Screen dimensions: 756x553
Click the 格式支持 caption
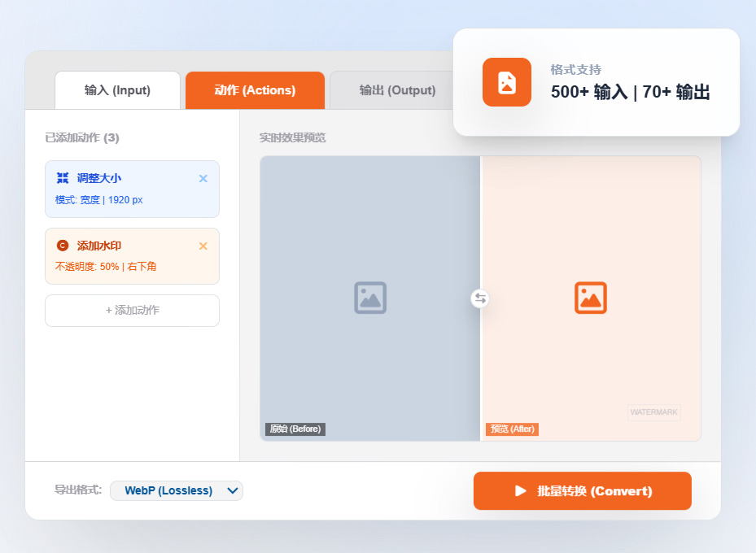tap(575, 70)
